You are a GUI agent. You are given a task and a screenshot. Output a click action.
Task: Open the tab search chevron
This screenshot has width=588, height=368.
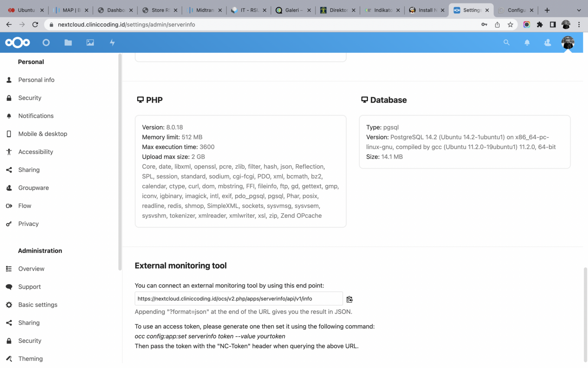[x=578, y=10]
